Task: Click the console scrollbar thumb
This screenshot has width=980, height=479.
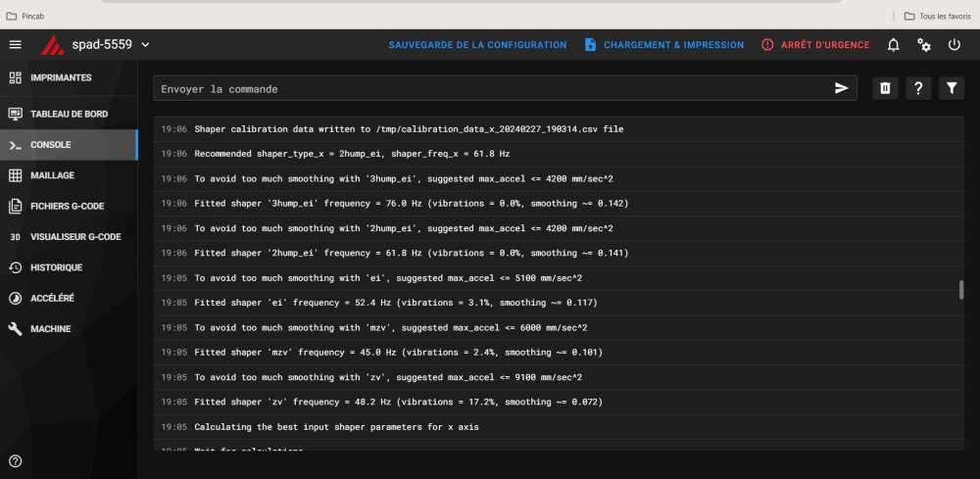Action: pos(962,290)
